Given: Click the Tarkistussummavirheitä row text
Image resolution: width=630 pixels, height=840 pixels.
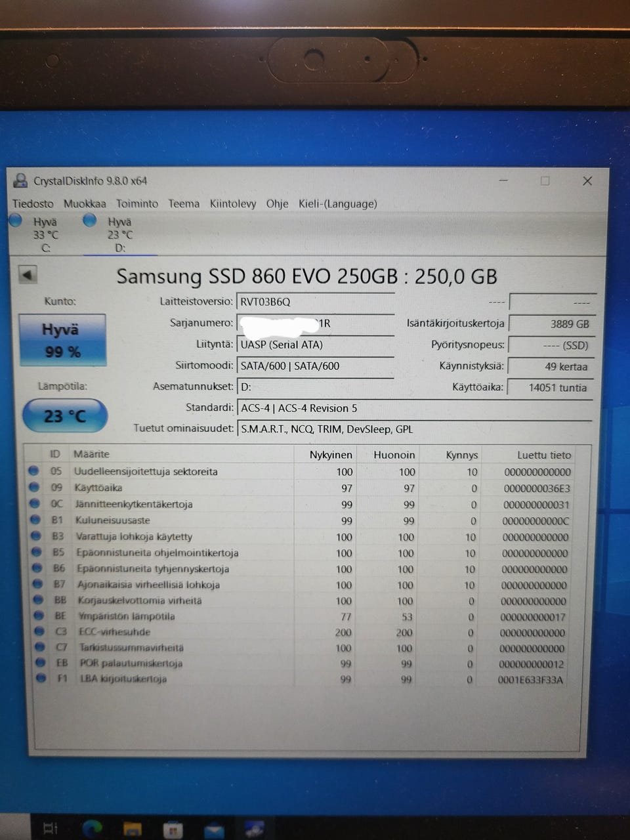Looking at the screenshot, I should coord(132,647).
